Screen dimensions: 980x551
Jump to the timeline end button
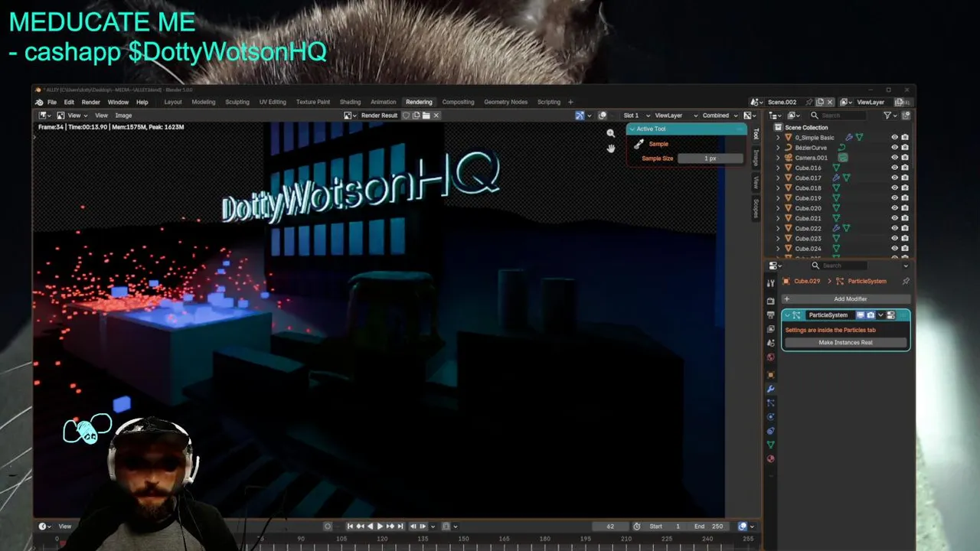[400, 527]
